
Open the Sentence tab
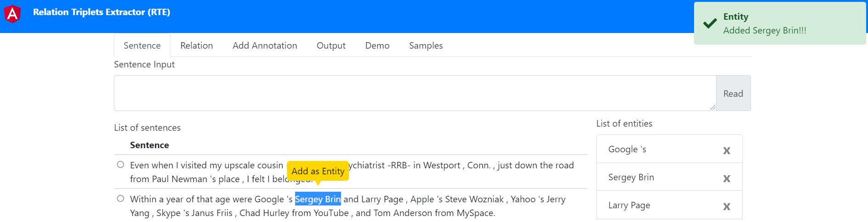[142, 45]
